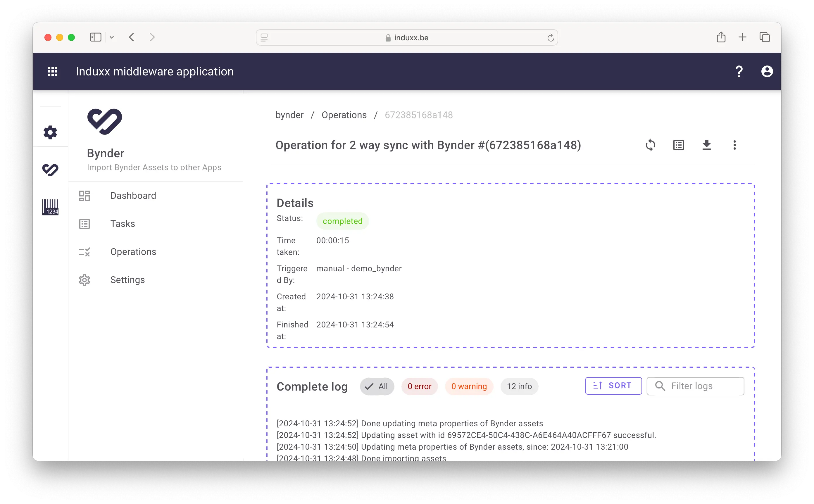Image resolution: width=814 pixels, height=504 pixels.
Task: Filter logs by 0 error chip
Action: pyautogui.click(x=419, y=386)
